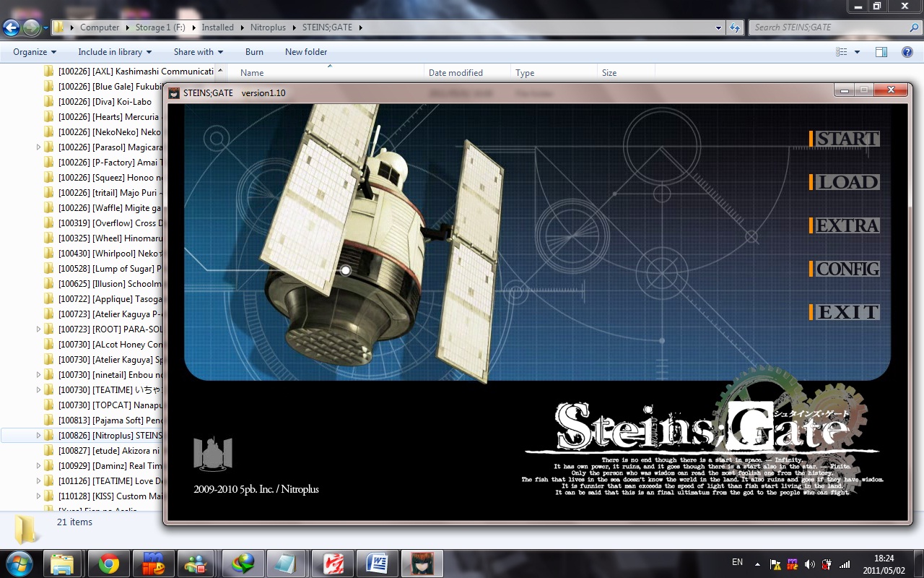
Task: Open the Include in library dropdown
Action: [x=115, y=52]
